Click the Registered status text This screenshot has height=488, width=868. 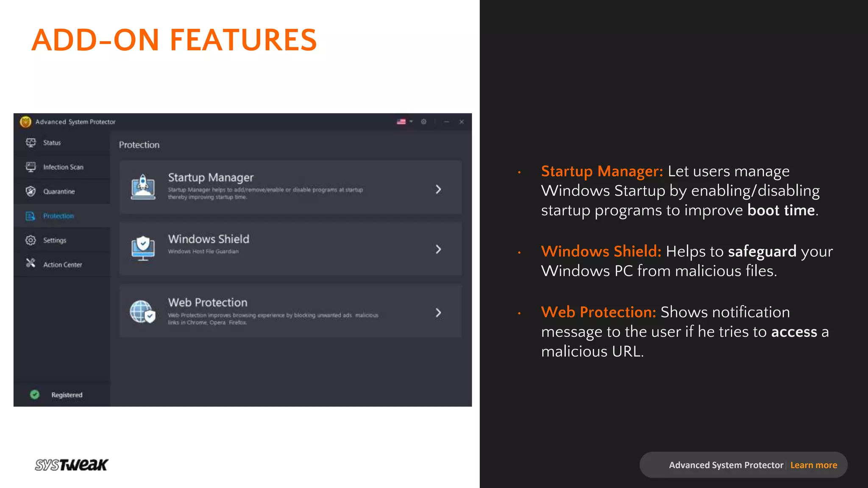click(x=67, y=395)
